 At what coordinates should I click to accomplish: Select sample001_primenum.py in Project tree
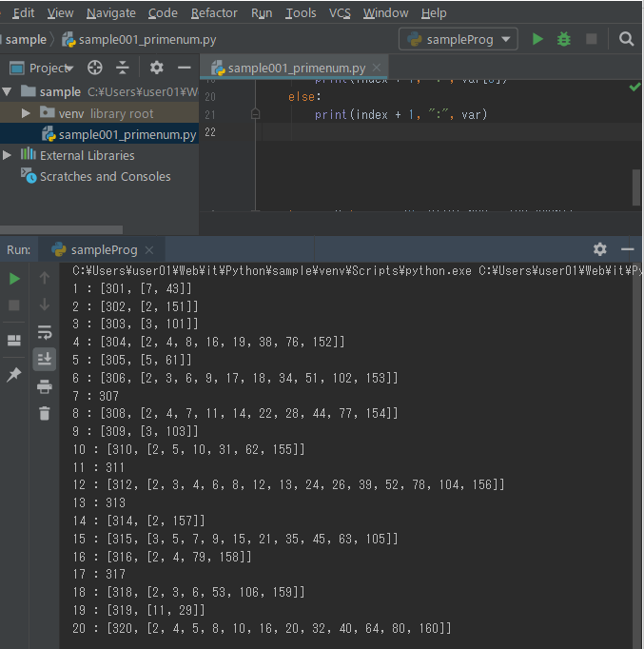pyautogui.click(x=127, y=134)
